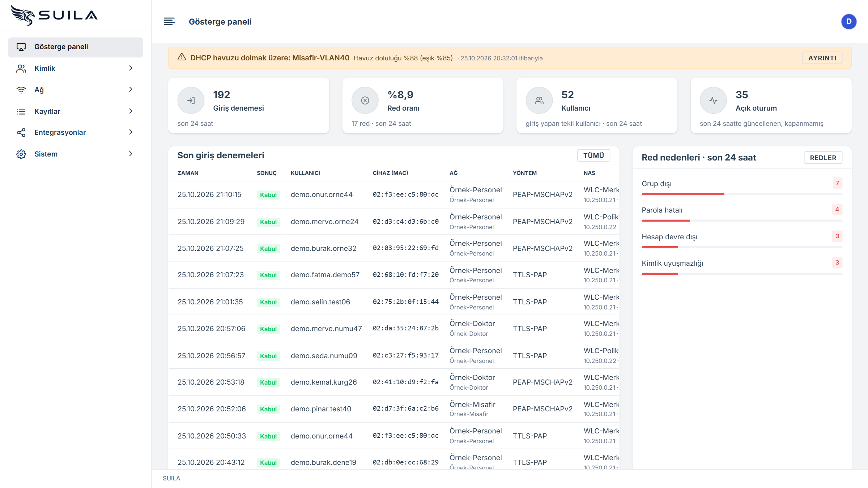Click the Kimlik users icon
Image resolution: width=868 pixels, height=488 pixels.
click(21, 68)
